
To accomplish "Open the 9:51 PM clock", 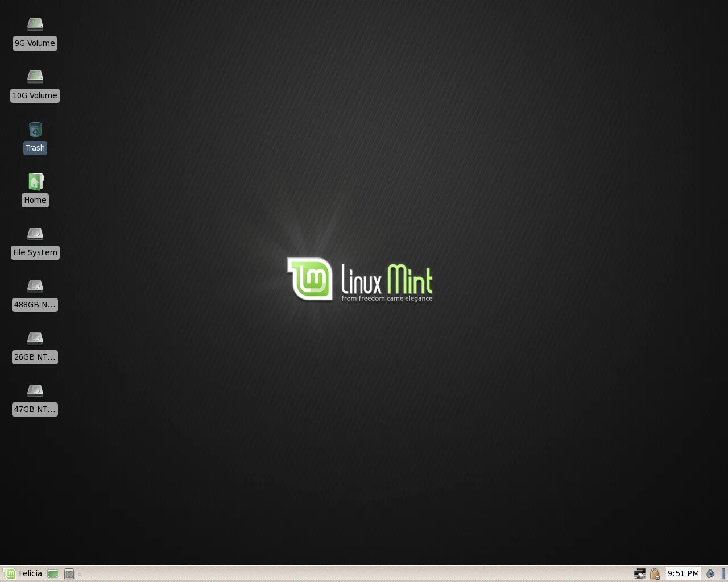I will click(x=683, y=573).
